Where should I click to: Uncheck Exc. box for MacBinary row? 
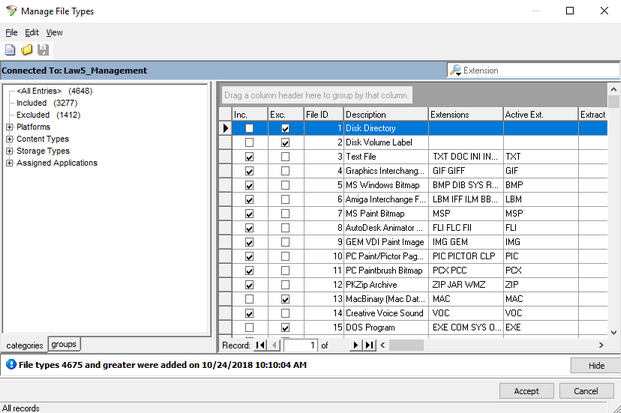[285, 299]
